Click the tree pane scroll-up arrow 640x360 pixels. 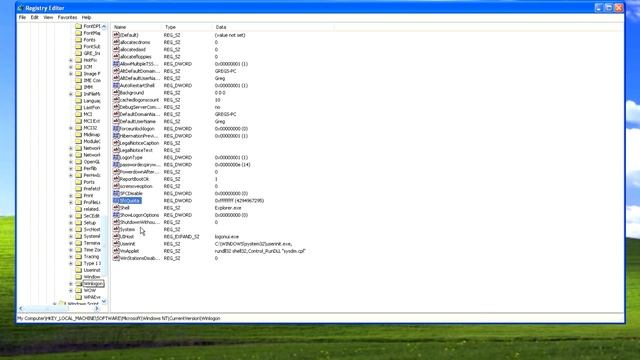[104, 27]
